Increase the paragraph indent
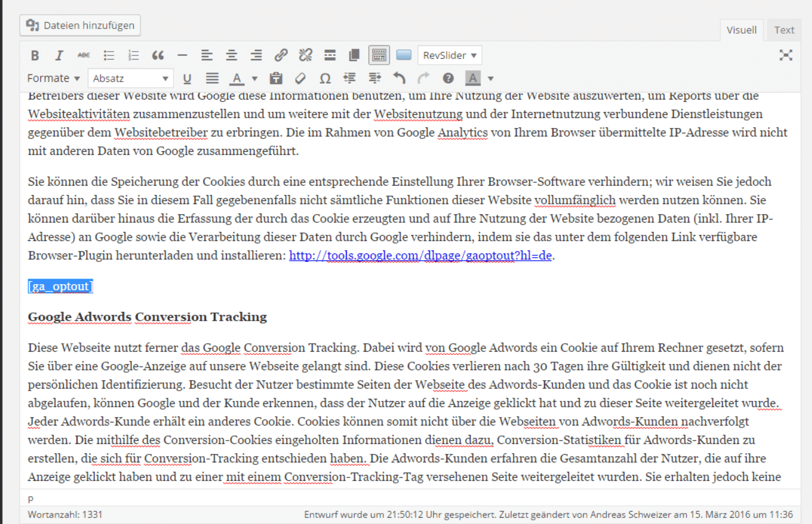 (375, 78)
